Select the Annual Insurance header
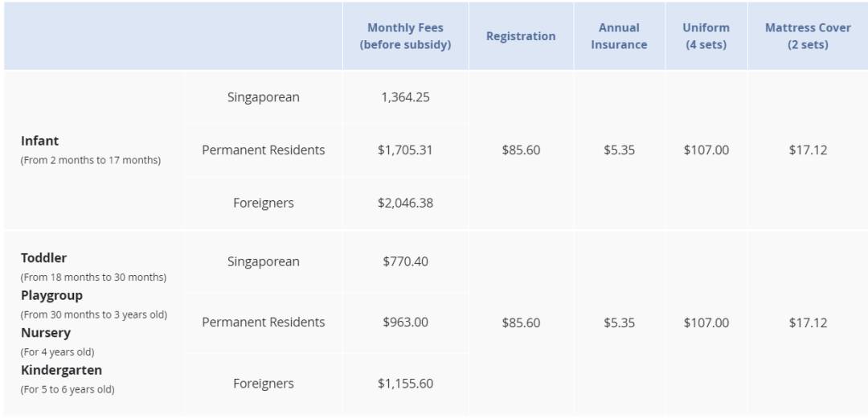The height and width of the screenshot is (419, 868). [x=619, y=36]
